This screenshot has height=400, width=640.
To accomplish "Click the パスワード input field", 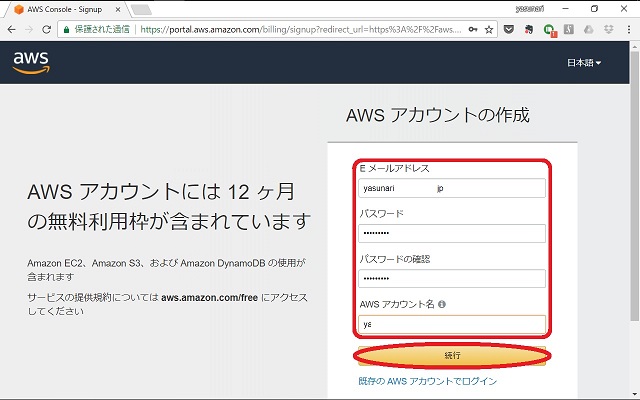I will click(452, 233).
